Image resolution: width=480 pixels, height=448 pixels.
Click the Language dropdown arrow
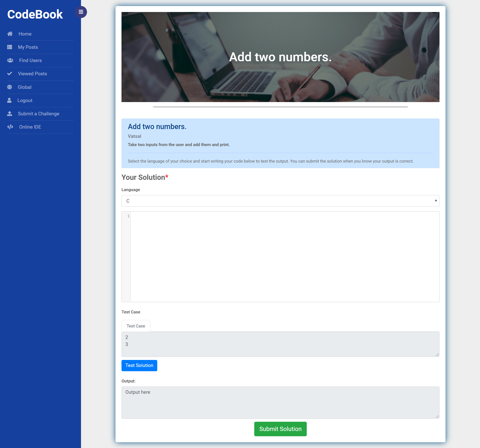tap(436, 201)
